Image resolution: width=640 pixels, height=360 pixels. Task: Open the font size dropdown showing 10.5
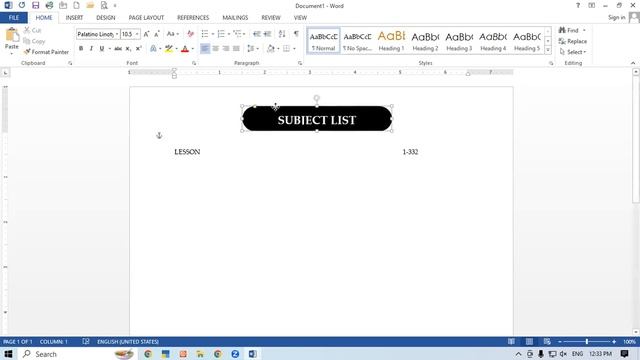pyautogui.click(x=137, y=34)
